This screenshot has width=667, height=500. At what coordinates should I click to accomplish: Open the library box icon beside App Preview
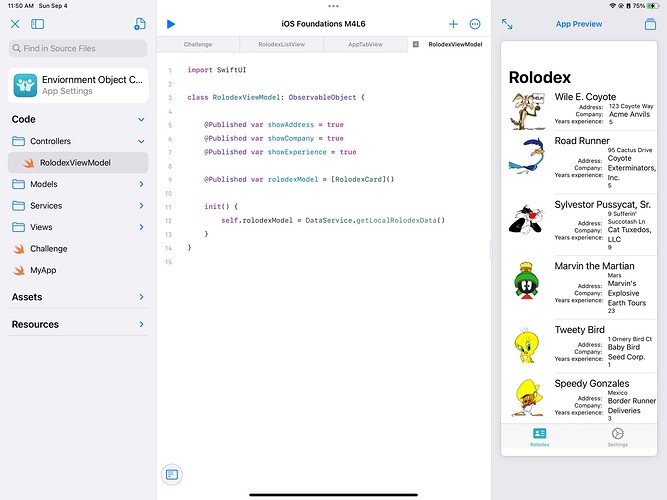click(650, 24)
